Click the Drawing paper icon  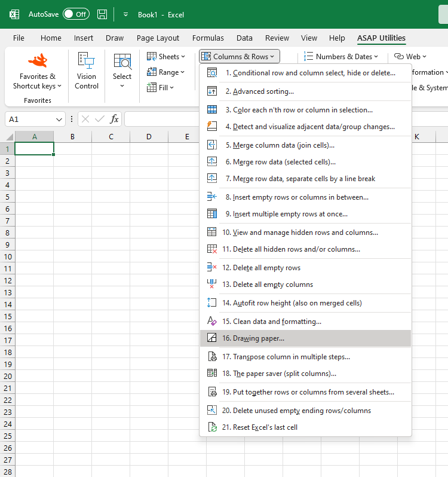pyautogui.click(x=212, y=338)
